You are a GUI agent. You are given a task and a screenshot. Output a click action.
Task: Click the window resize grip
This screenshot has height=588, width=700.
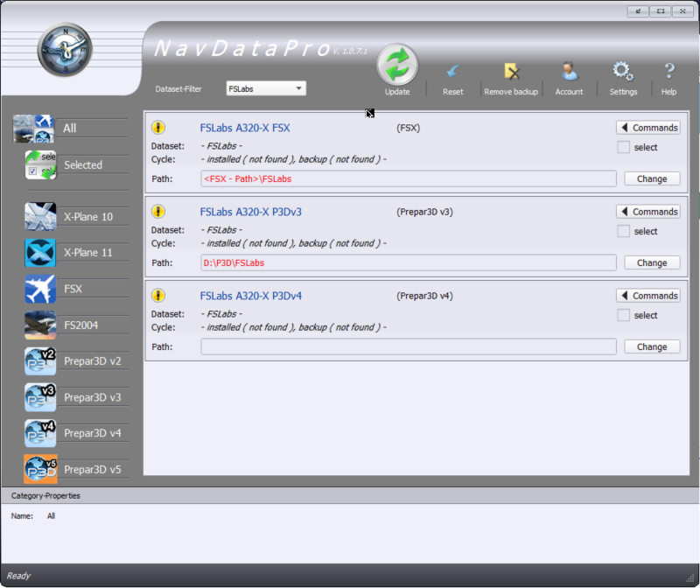(x=689, y=578)
